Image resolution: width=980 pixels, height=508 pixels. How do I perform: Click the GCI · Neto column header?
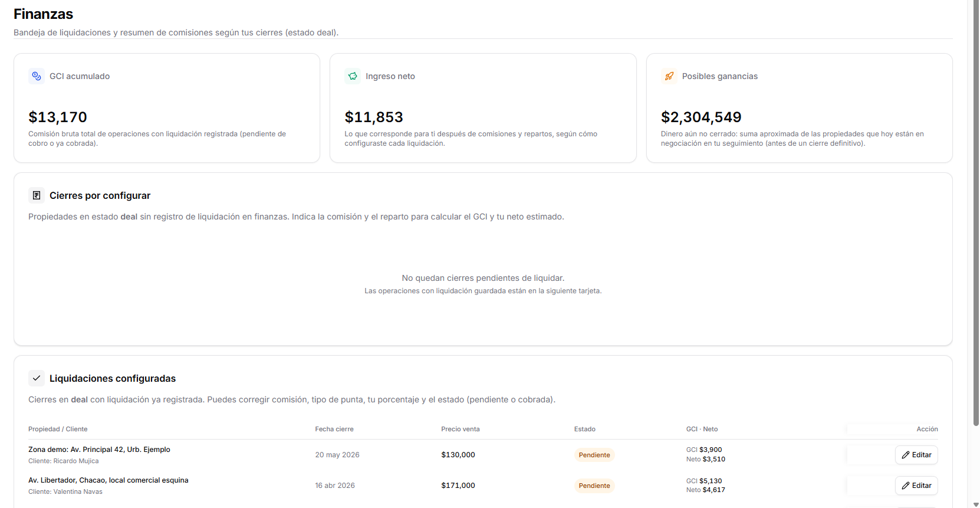tap(702, 429)
